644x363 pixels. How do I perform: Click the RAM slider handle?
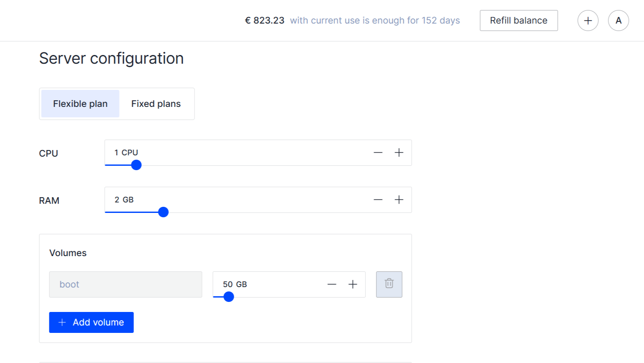click(164, 212)
